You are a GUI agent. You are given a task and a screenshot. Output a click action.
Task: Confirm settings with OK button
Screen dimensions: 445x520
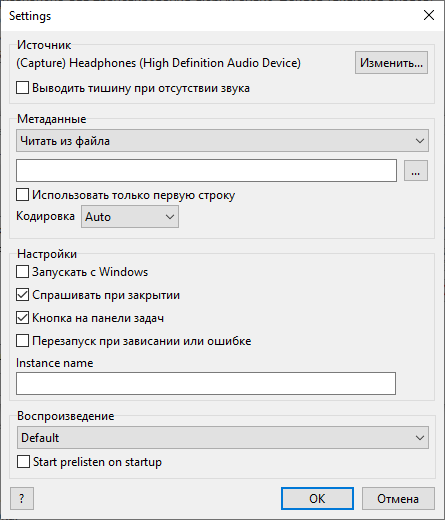coord(317,499)
